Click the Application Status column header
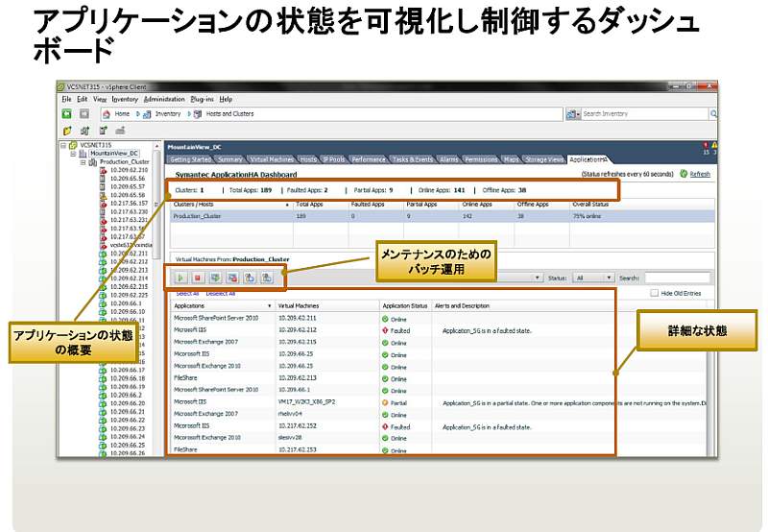The image size is (768, 532). pyautogui.click(x=405, y=305)
